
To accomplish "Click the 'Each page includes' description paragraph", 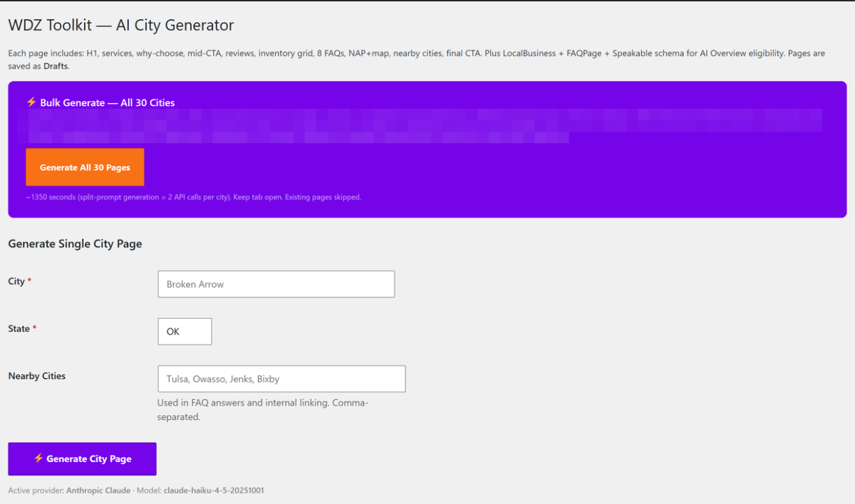I will click(417, 60).
